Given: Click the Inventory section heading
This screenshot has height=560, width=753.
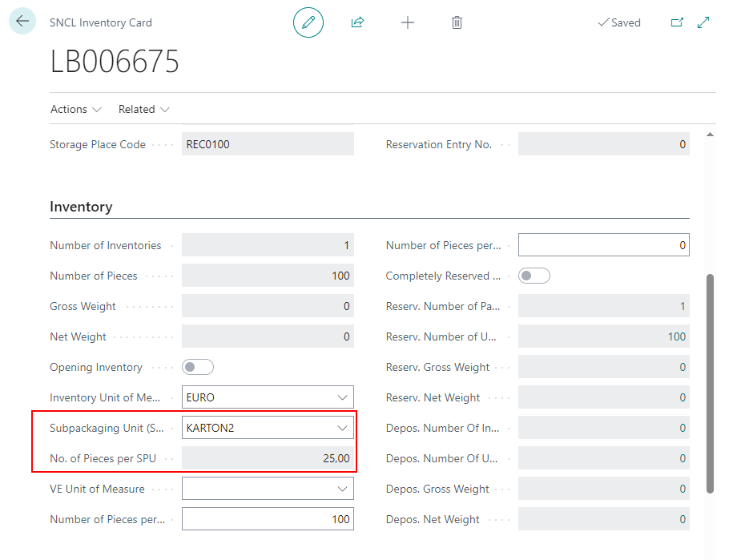Looking at the screenshot, I should pos(81,207).
